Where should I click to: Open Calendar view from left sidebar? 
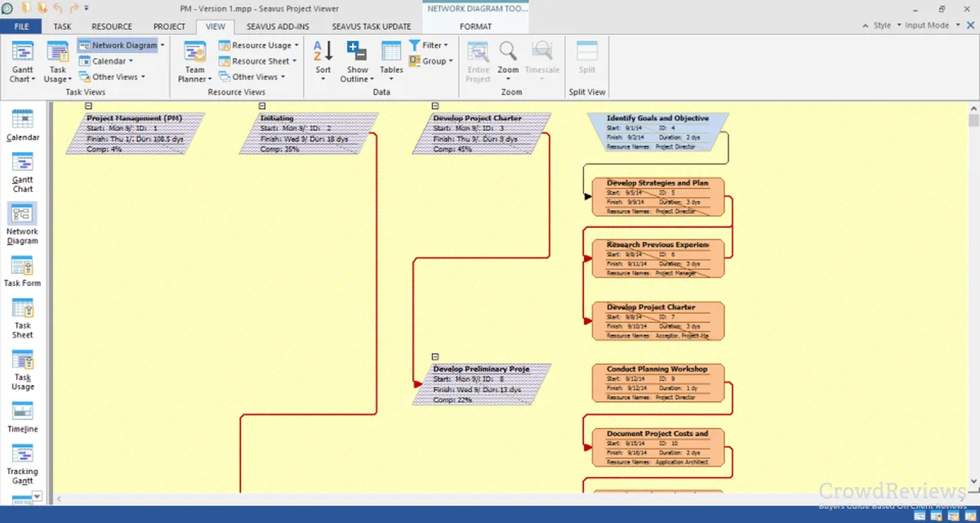click(x=23, y=125)
